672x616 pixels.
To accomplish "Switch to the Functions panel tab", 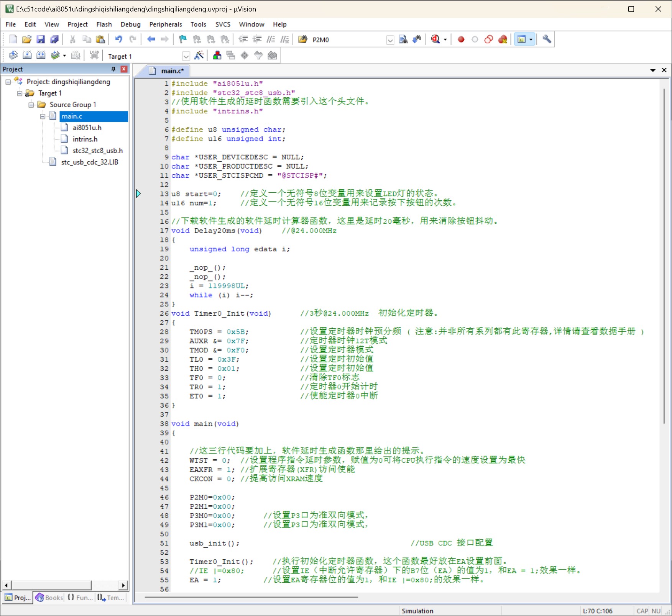I will tap(80, 598).
